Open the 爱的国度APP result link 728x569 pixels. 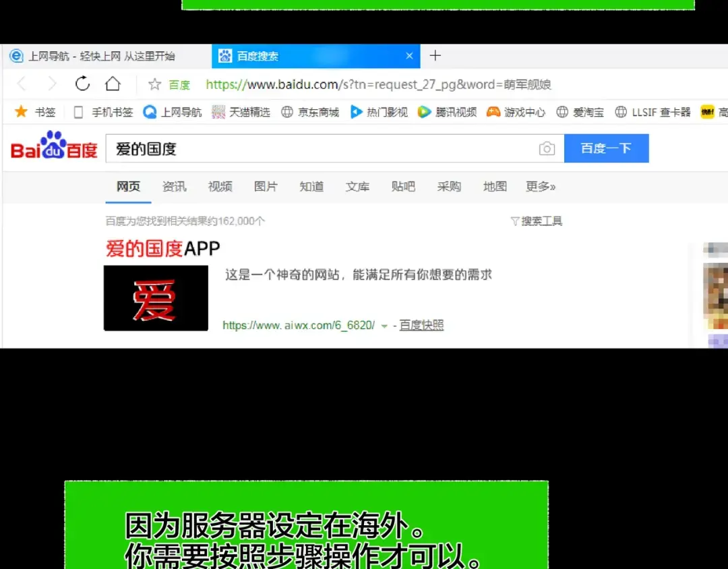point(163,249)
